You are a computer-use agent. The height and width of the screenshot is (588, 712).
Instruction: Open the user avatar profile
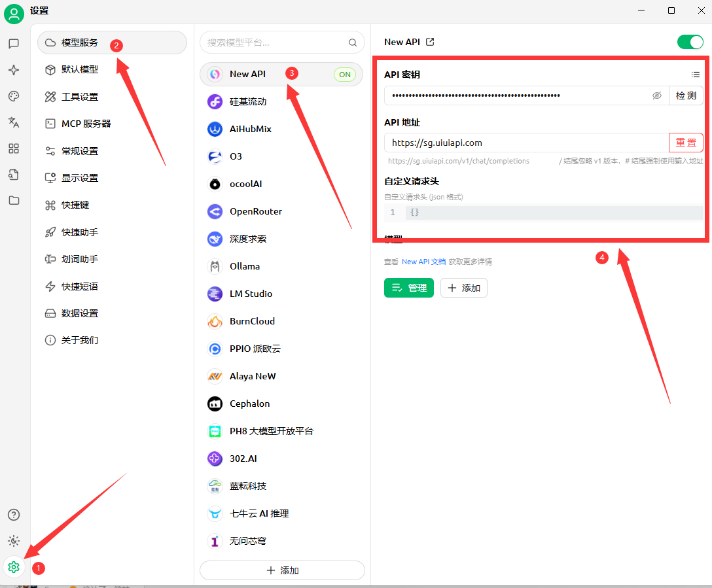point(14,14)
